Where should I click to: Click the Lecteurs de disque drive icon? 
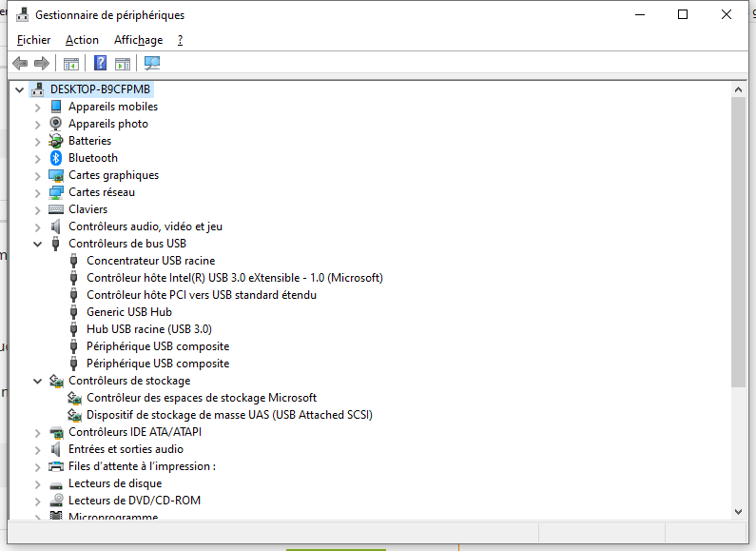56,484
